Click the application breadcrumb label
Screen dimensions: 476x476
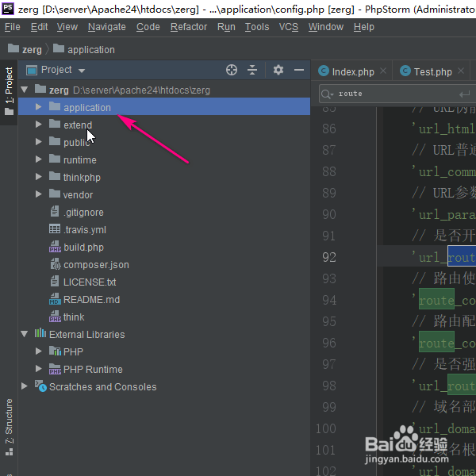[x=91, y=49]
